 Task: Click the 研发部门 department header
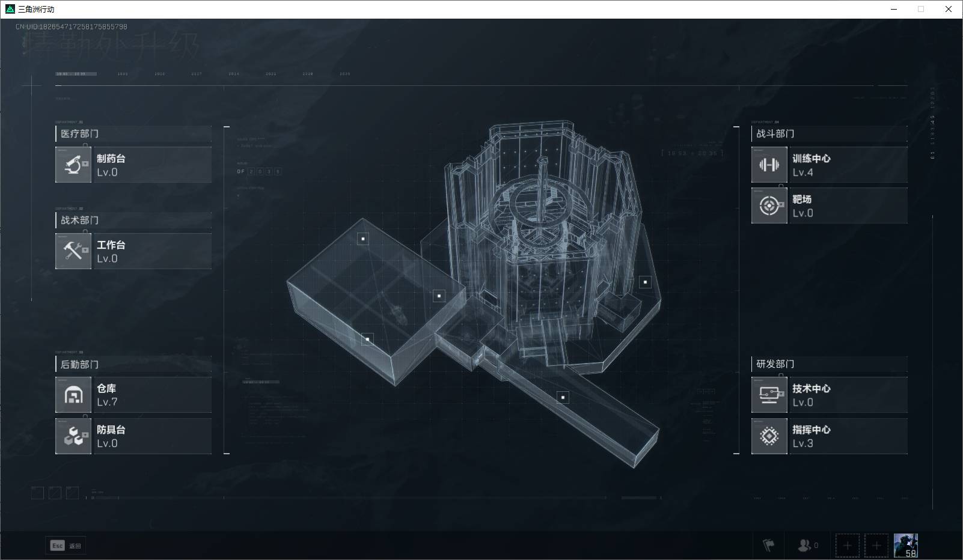830,364
